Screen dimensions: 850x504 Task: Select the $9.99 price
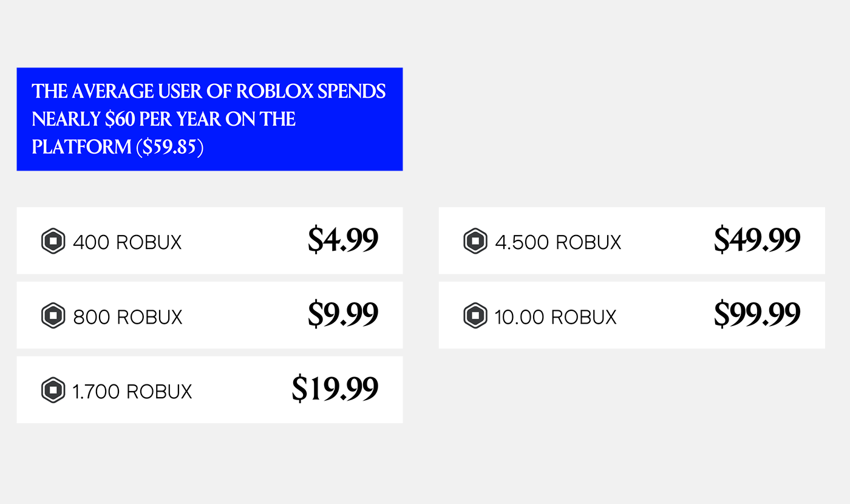point(343,315)
